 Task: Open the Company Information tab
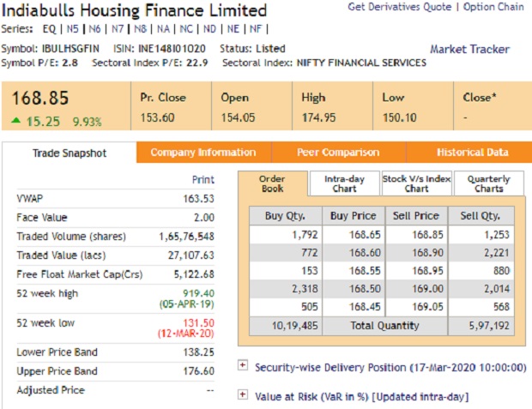tap(203, 153)
